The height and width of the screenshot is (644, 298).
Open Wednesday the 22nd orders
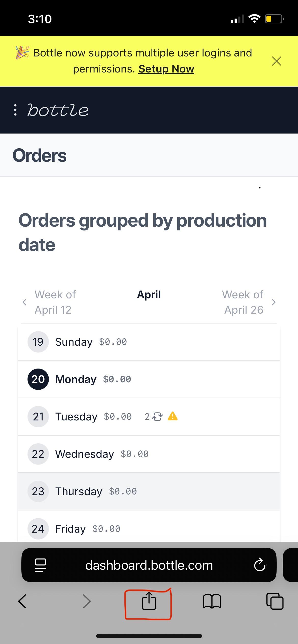click(x=149, y=454)
